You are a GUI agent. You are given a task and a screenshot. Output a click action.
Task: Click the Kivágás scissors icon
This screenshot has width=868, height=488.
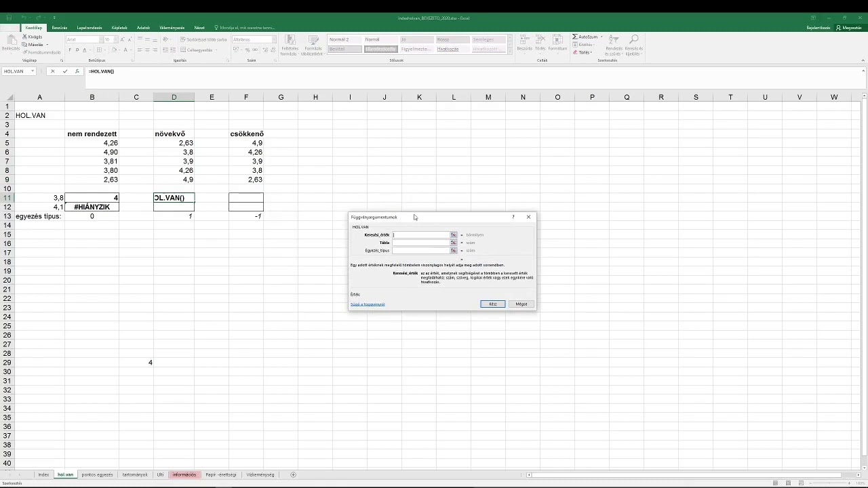[x=25, y=37]
